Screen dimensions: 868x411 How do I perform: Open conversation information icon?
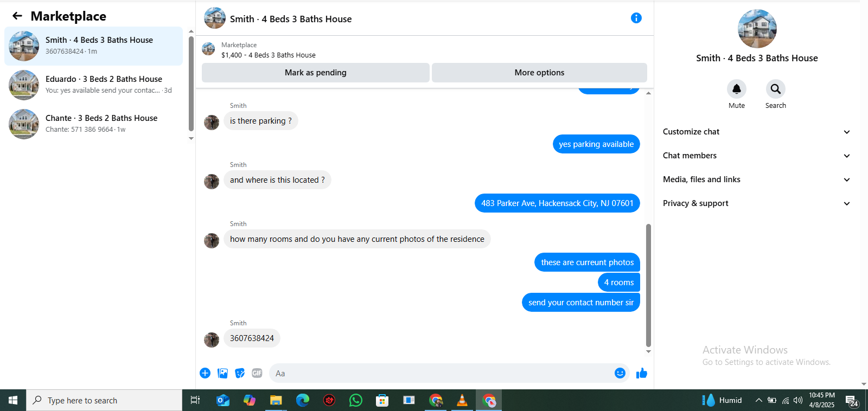tap(636, 18)
